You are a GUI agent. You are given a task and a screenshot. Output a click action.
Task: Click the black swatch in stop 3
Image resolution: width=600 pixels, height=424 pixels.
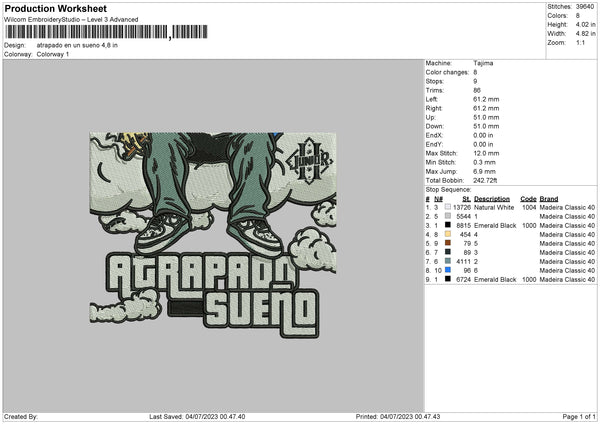(448, 225)
